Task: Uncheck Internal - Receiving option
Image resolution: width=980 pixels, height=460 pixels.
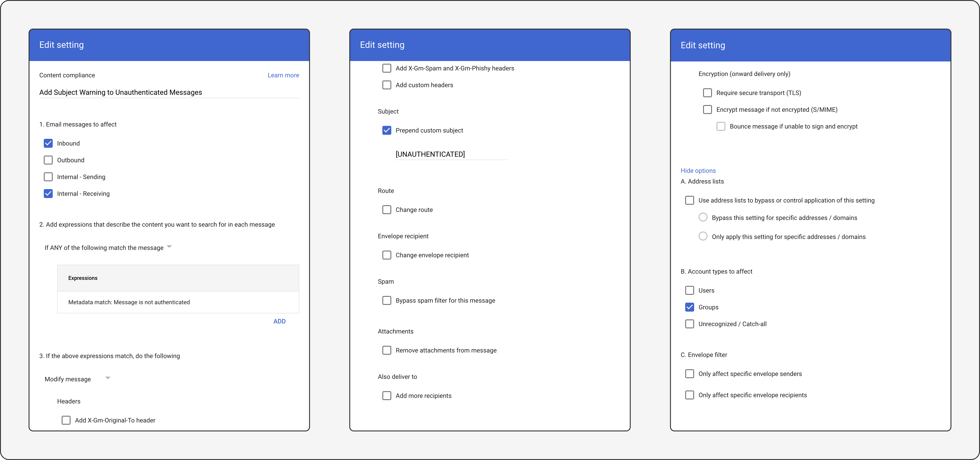Action: (x=48, y=193)
